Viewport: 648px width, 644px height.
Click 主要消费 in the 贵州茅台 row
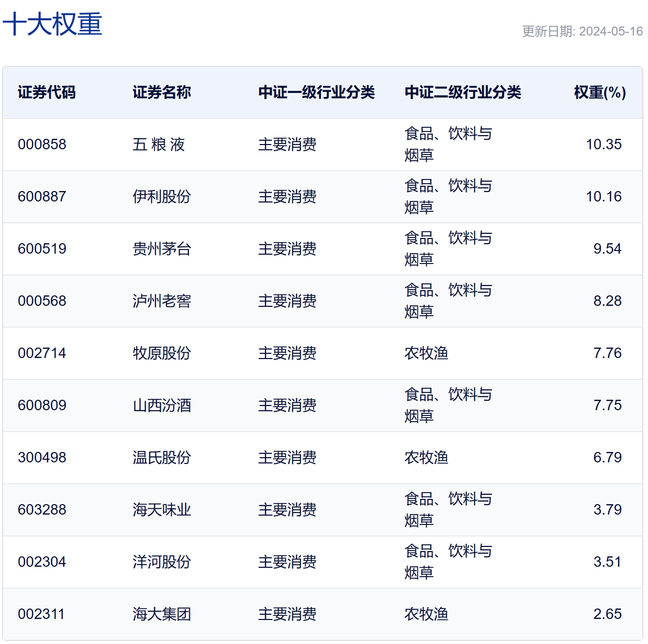tap(287, 249)
